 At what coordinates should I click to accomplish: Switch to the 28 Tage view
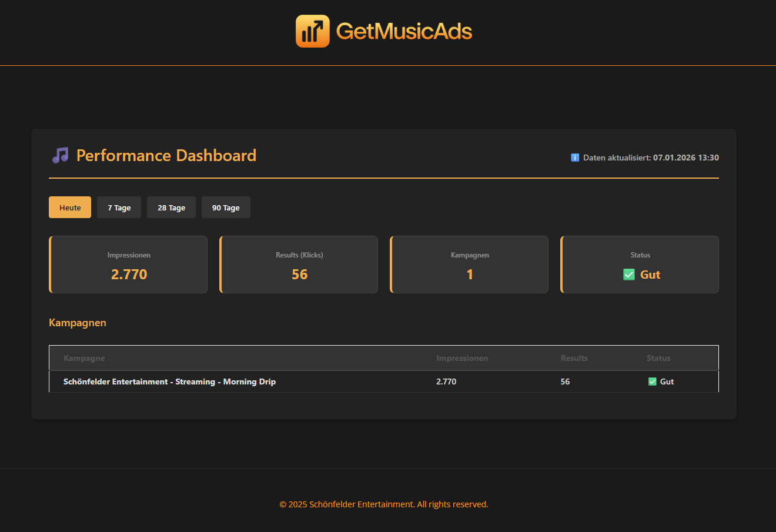pos(171,207)
